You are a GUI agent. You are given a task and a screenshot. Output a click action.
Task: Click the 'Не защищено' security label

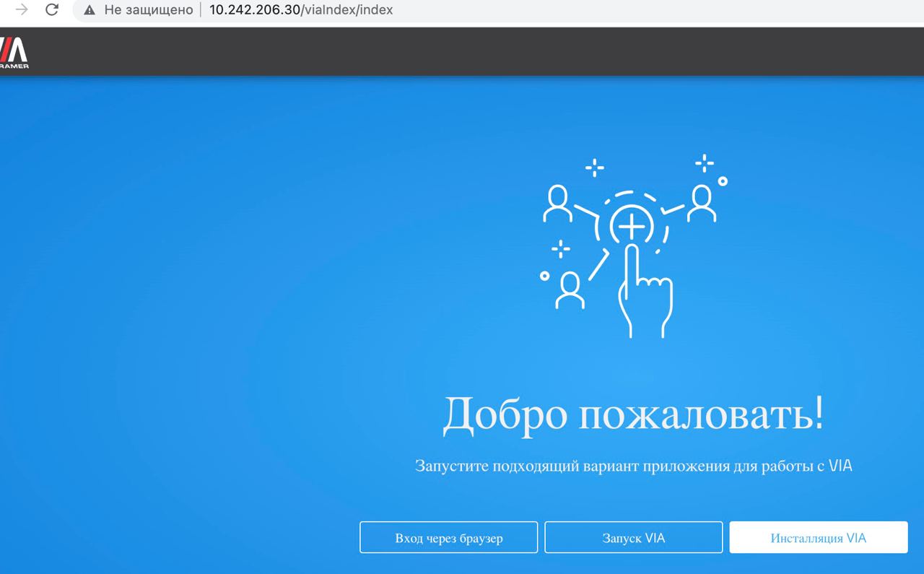[x=148, y=10]
